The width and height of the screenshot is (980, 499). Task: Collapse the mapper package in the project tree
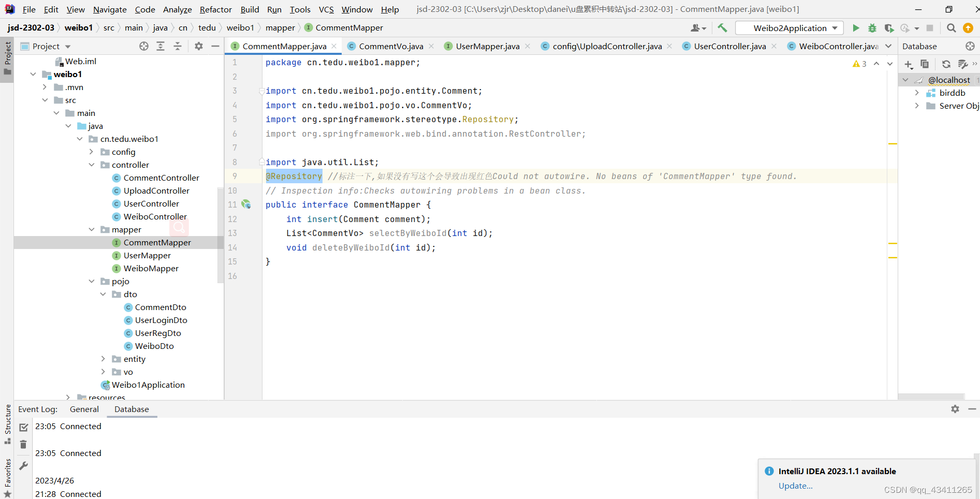(92, 229)
